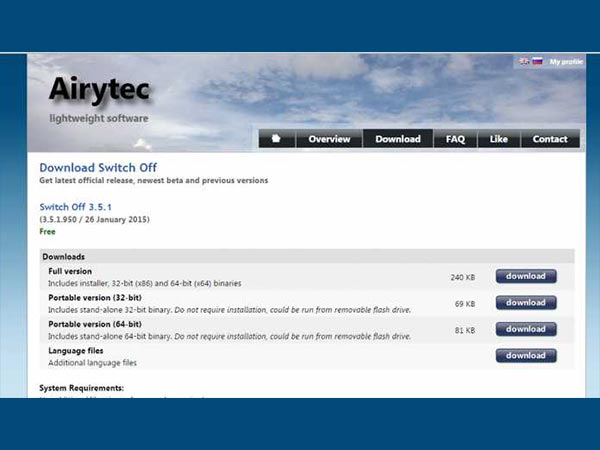Open the My profile link
This screenshot has height=450, width=600.
tap(566, 62)
